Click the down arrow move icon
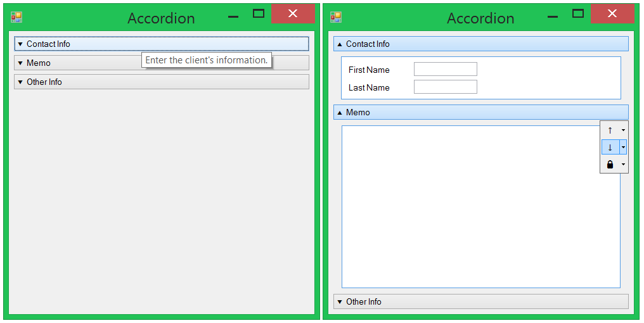Viewport: 644px width, 323px height. pyautogui.click(x=610, y=147)
